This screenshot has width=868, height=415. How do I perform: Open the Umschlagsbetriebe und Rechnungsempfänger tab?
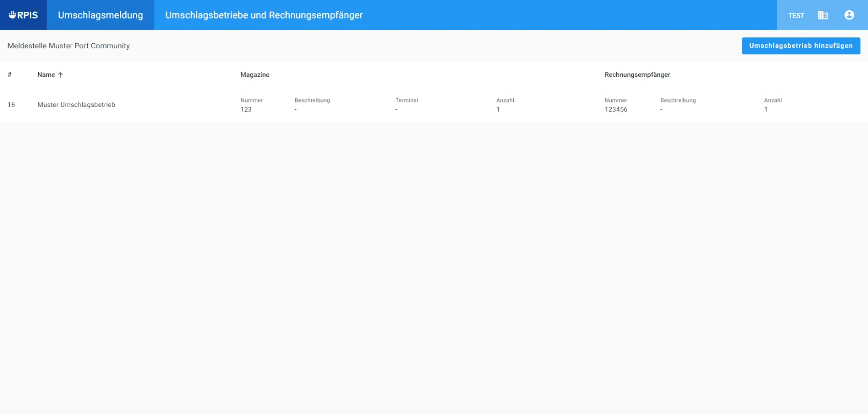264,15
